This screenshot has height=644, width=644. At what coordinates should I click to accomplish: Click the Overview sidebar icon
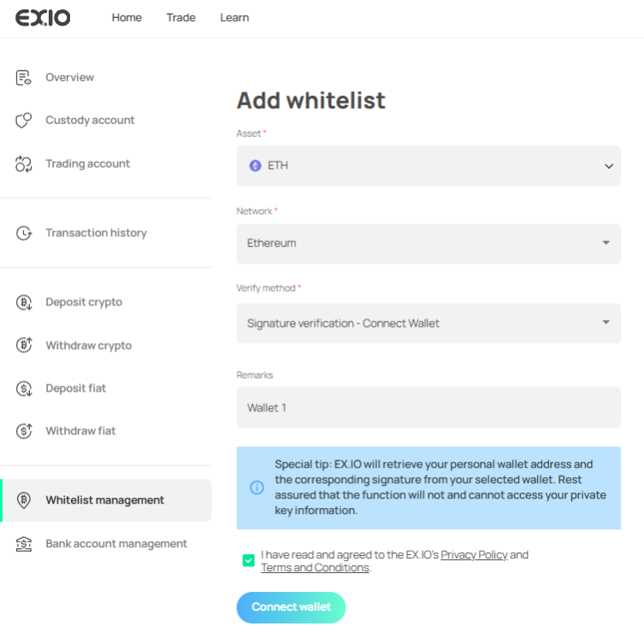[24, 78]
